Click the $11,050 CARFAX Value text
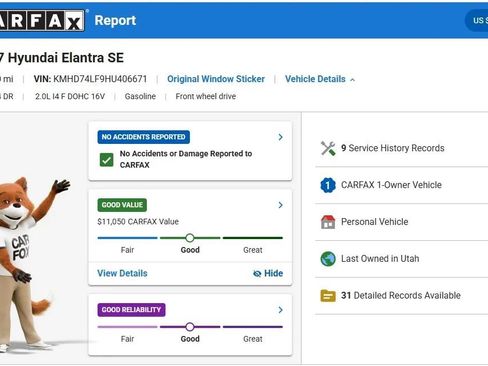The width and height of the screenshot is (488, 366). pyautogui.click(x=138, y=222)
